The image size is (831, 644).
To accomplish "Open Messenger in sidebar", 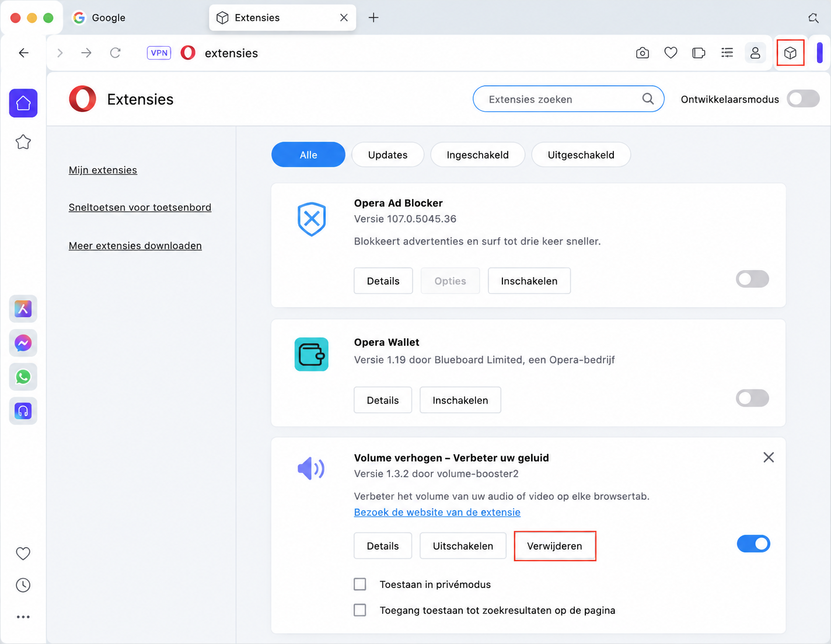I will [x=23, y=343].
